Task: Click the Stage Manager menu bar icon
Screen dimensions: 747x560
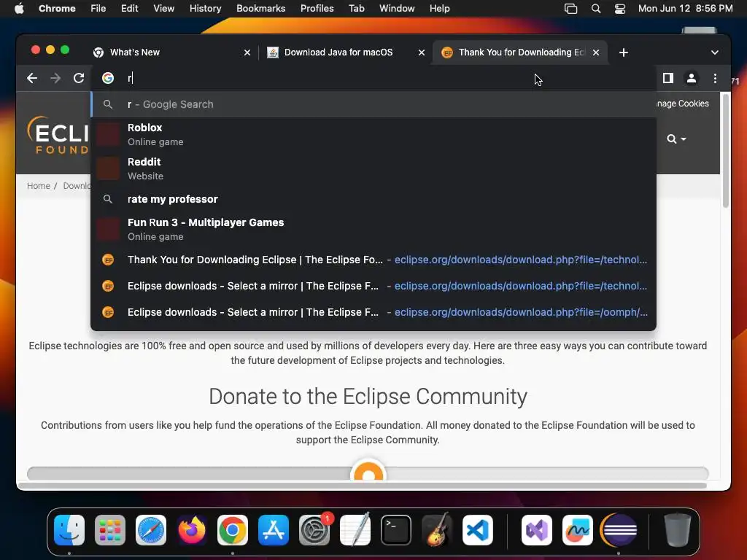Action: click(x=570, y=8)
